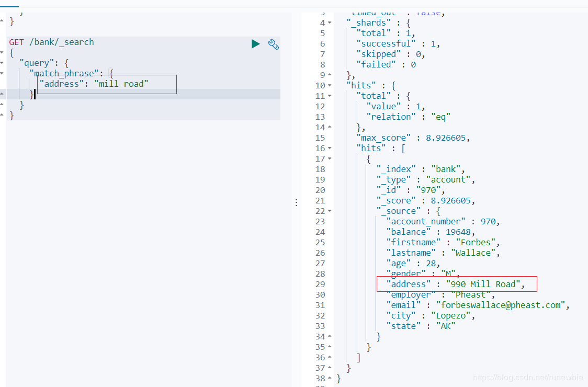Image resolution: width=588 pixels, height=387 pixels.
Task: Click the "mill road" value in the request
Action: 121,84
